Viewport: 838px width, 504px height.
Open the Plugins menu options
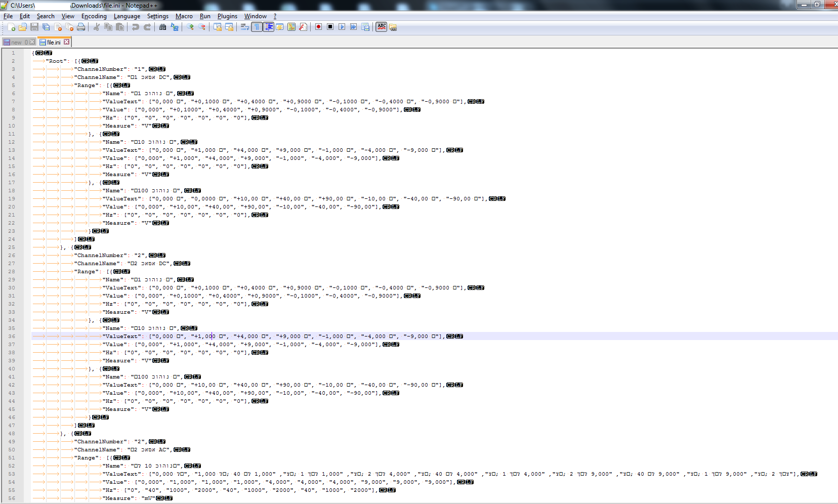coord(227,16)
